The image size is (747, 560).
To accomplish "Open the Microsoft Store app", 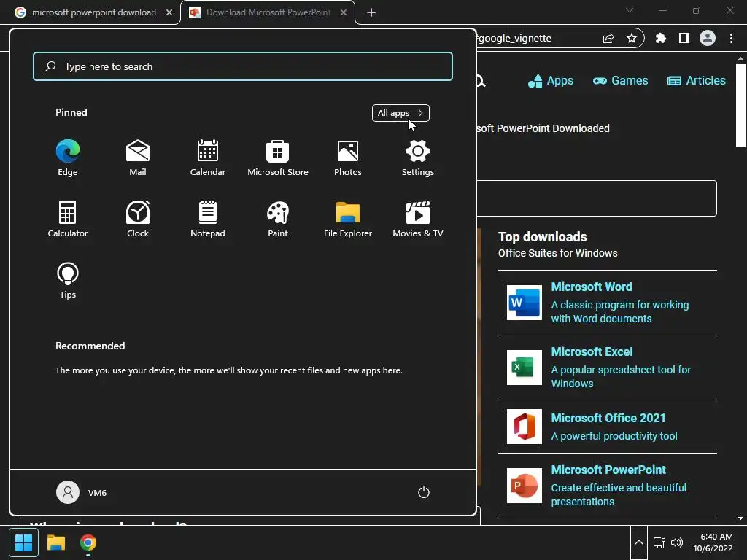I will [278, 158].
